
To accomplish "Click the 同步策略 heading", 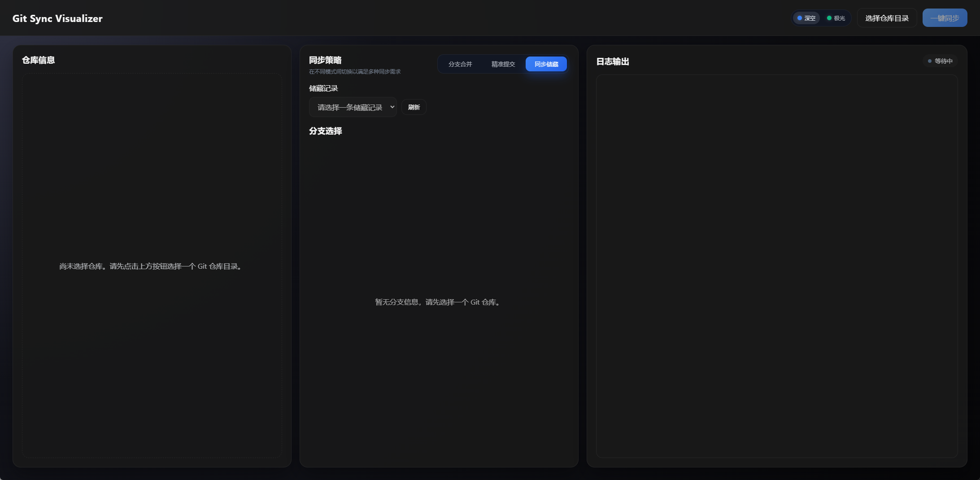I will tap(325, 60).
